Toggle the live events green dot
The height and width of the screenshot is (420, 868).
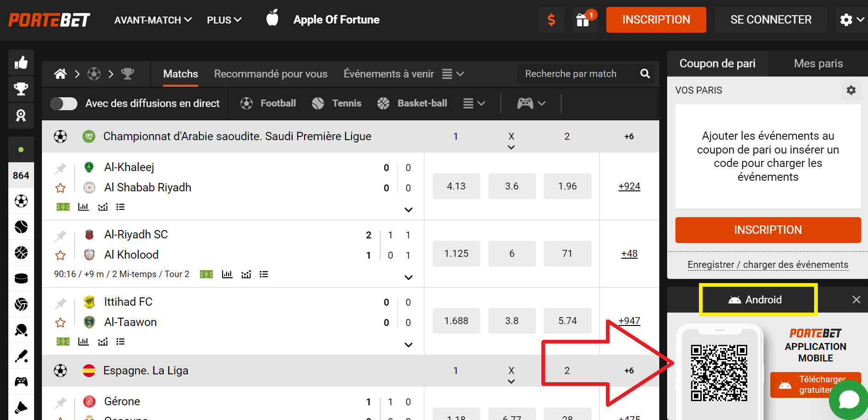(x=21, y=149)
